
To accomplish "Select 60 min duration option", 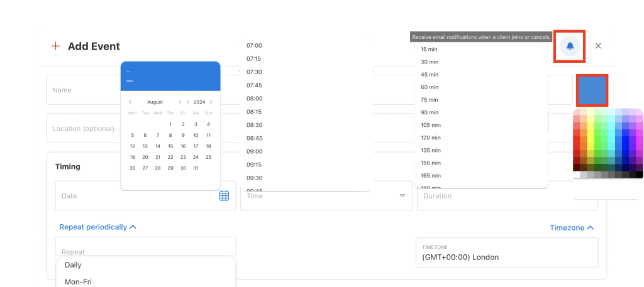I will pos(430,87).
